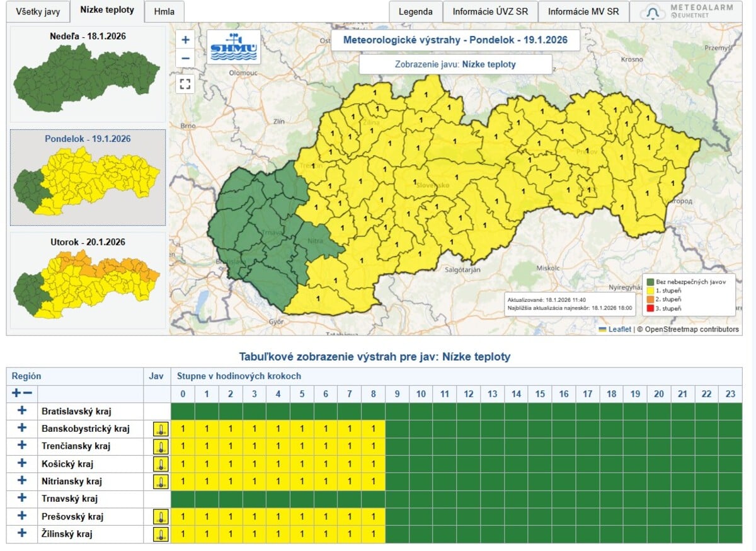The image size is (756, 551).
Task: Expand the Bratislavský kraj row
Action: (22, 411)
